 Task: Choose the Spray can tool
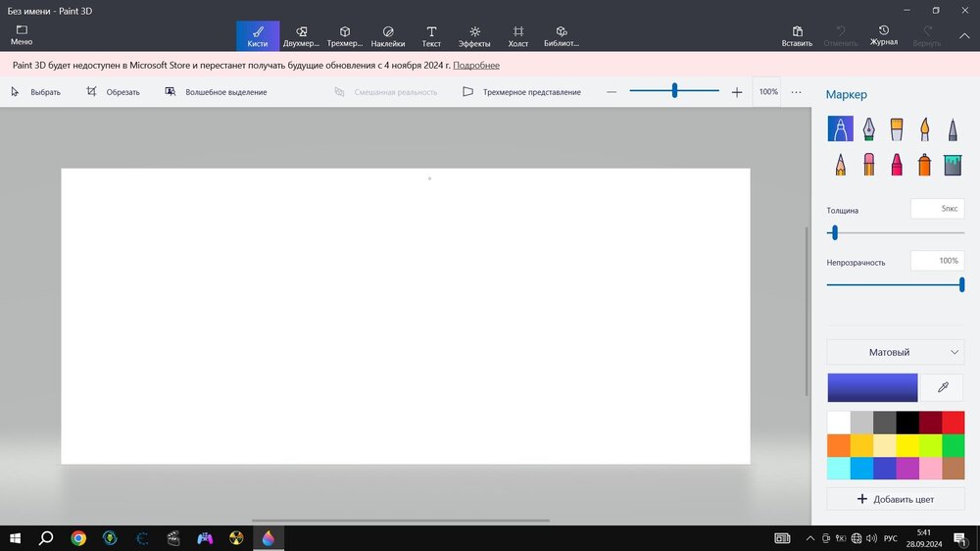924,164
